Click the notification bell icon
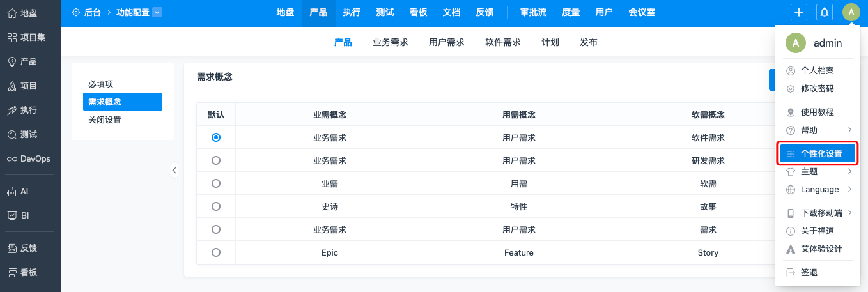Image resolution: width=868 pixels, height=292 pixels. [825, 12]
